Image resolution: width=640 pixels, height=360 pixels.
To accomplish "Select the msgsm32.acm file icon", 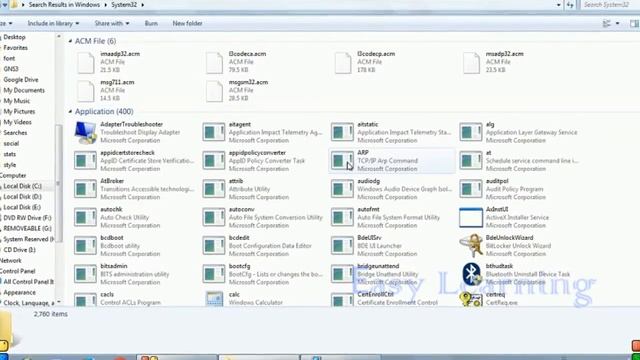I will coord(214,91).
